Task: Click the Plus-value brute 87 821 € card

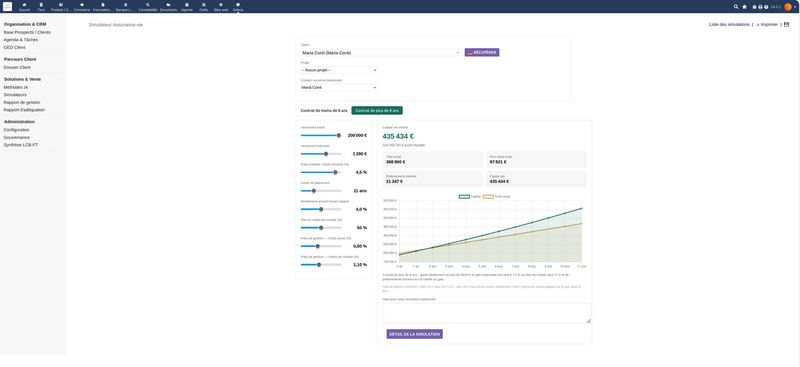Action: 536,160
